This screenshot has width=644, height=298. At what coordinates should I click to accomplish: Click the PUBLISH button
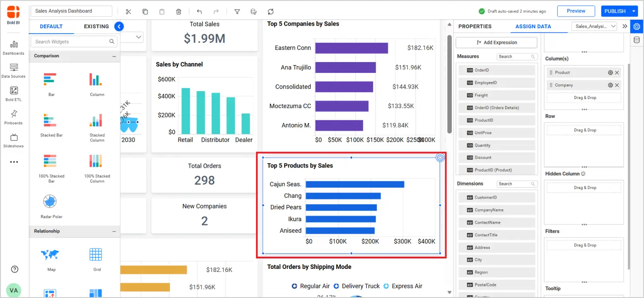[x=615, y=11]
